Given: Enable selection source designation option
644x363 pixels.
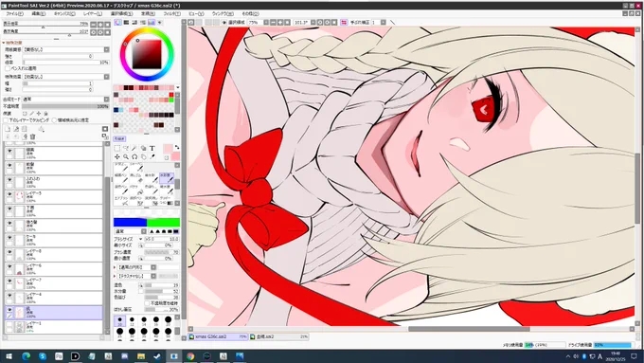Looking at the screenshot, I should (x=54, y=120).
